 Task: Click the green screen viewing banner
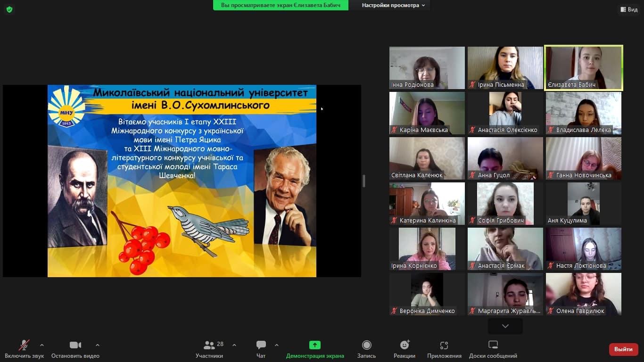pos(281,5)
